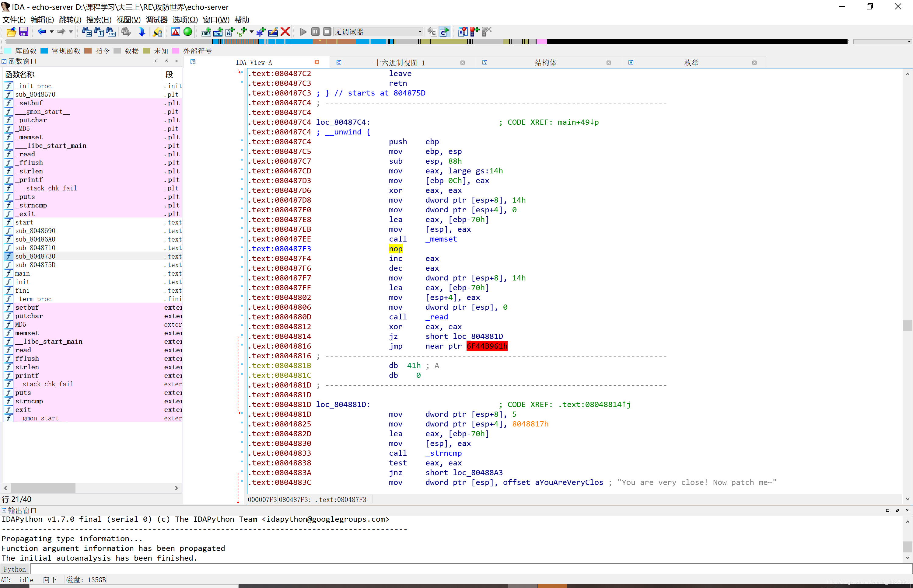Open the 跳转(J) menu
913x588 pixels.
pyautogui.click(x=70, y=20)
